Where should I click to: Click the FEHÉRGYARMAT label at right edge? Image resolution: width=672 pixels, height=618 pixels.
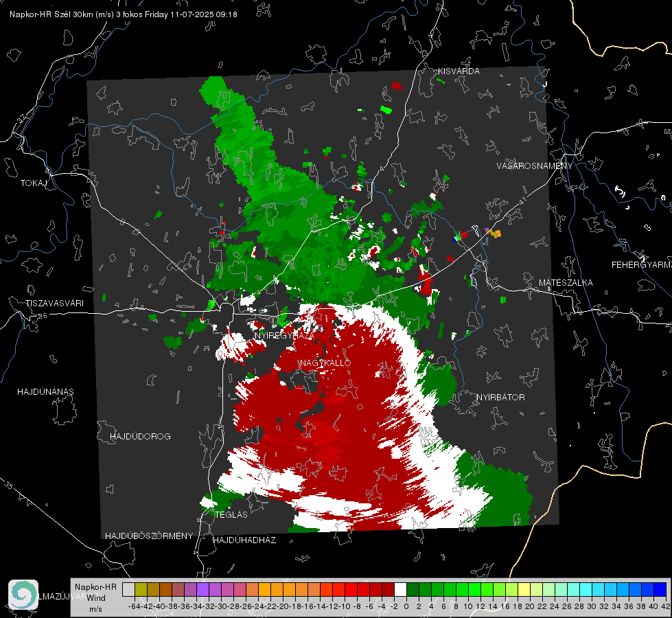[x=642, y=265]
